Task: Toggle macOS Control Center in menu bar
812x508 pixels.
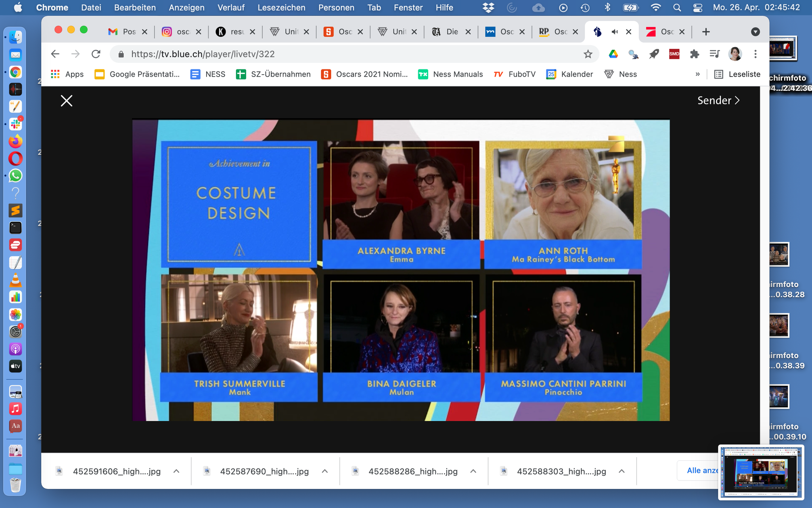Action: [698, 8]
